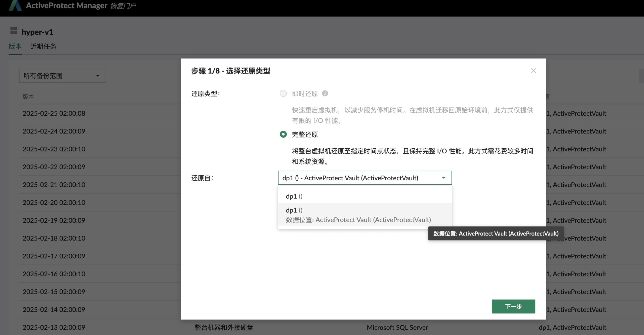
Task: Select version 2025-02-16 02:00:10
Action: click(x=54, y=274)
